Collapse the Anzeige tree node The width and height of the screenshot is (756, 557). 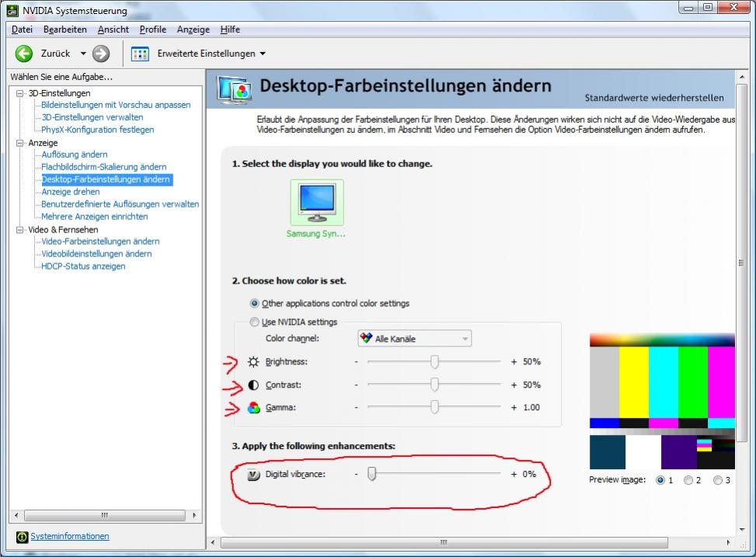(19, 143)
